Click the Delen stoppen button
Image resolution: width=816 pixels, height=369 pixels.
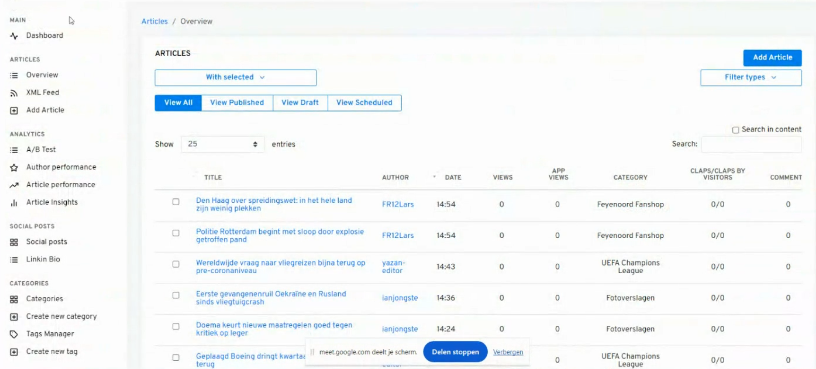click(455, 352)
